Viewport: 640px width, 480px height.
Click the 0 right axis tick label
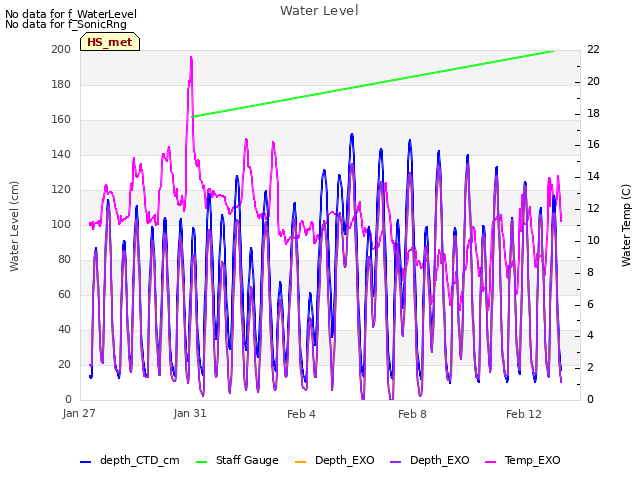click(590, 399)
